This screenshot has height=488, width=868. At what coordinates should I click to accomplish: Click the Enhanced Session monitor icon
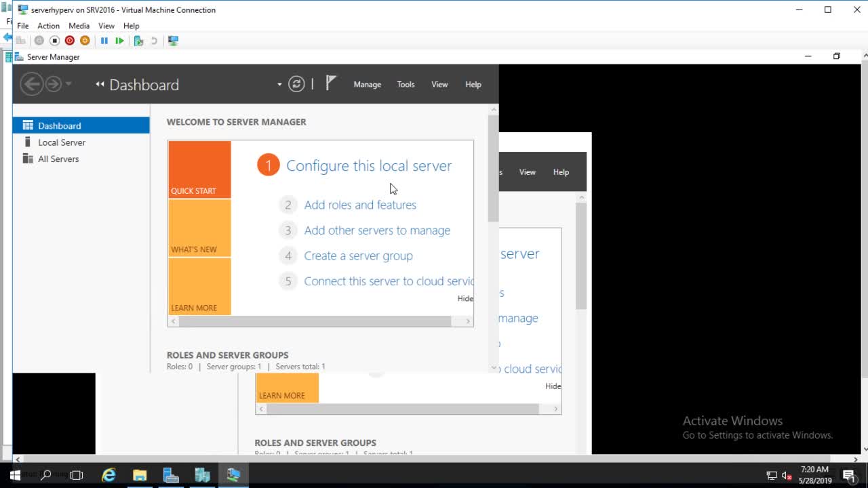tap(174, 41)
